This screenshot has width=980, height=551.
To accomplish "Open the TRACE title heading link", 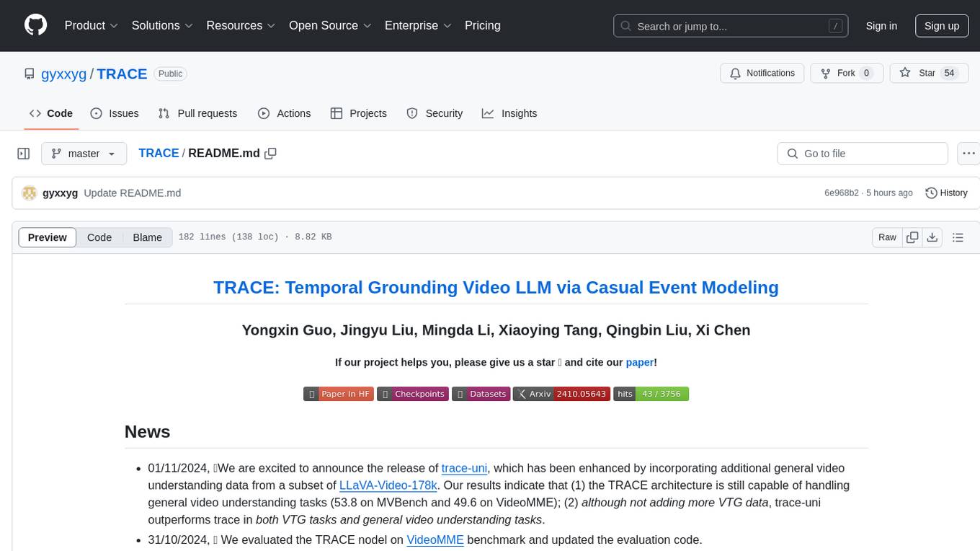I will 496,287.
